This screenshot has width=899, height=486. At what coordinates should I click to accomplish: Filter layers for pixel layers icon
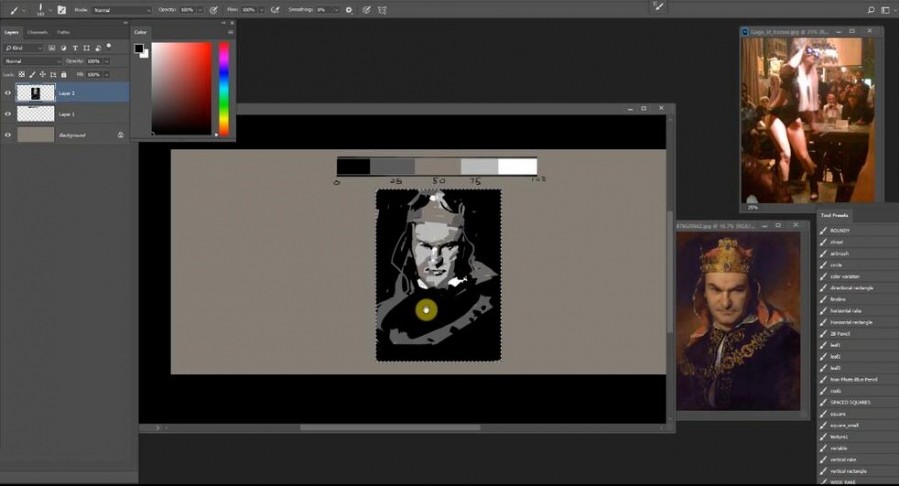52,48
